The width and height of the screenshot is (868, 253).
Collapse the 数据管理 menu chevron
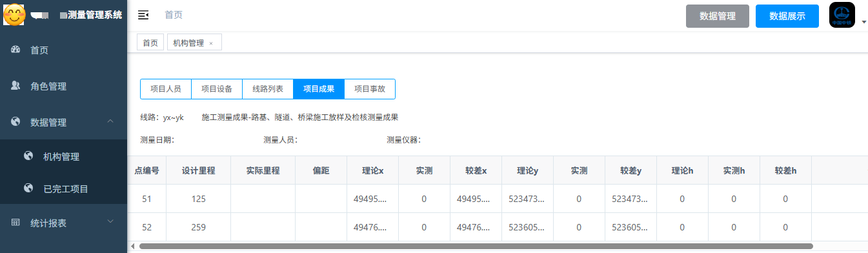point(110,121)
